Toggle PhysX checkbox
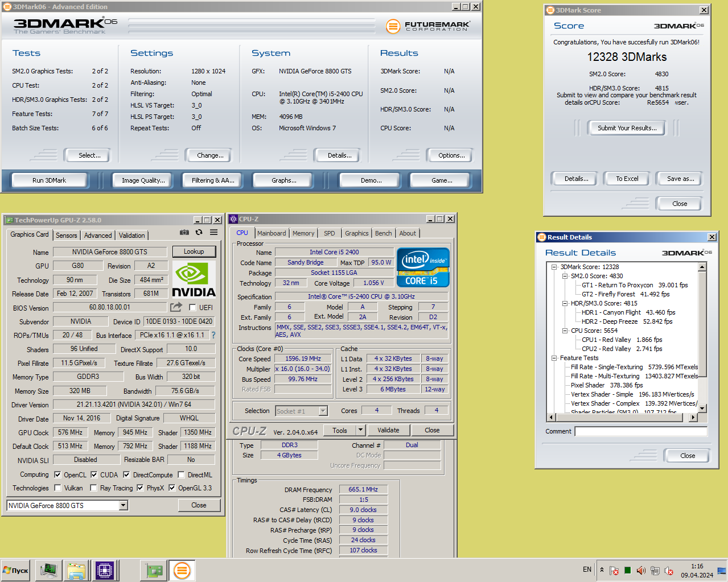The height and width of the screenshot is (582, 728). click(x=140, y=488)
